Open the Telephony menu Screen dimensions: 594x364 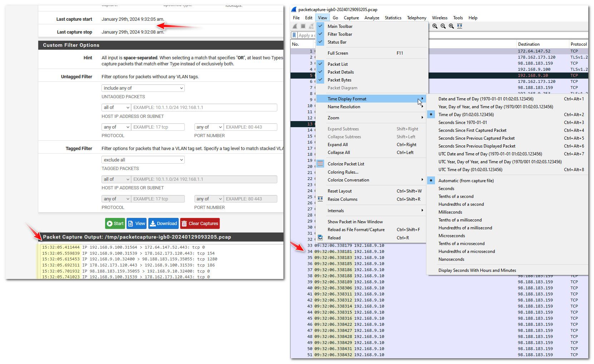(417, 18)
